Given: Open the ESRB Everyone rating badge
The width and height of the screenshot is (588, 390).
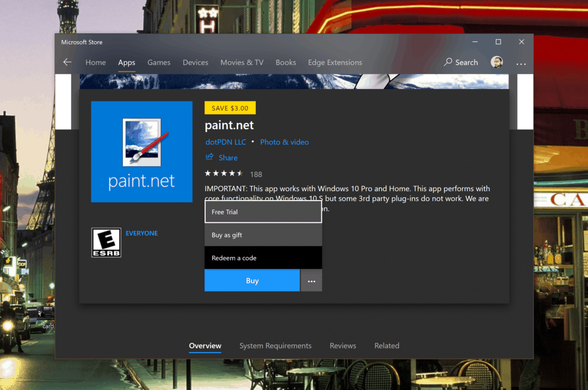Looking at the screenshot, I should point(106,242).
